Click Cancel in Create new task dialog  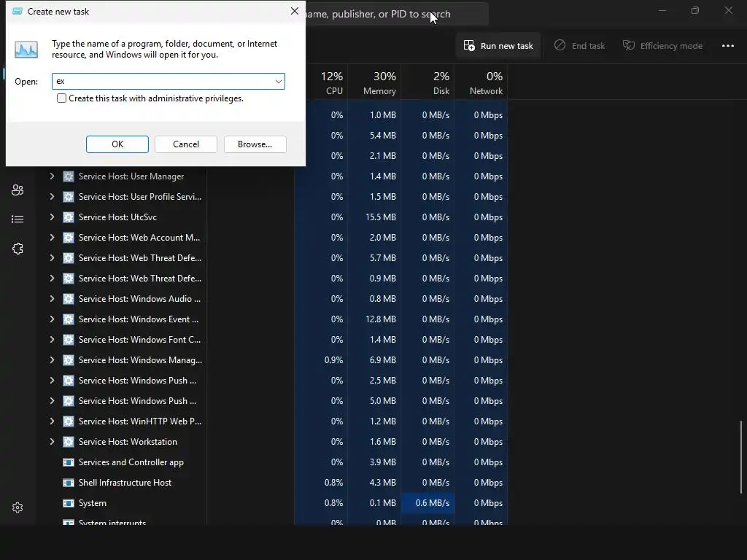(186, 144)
